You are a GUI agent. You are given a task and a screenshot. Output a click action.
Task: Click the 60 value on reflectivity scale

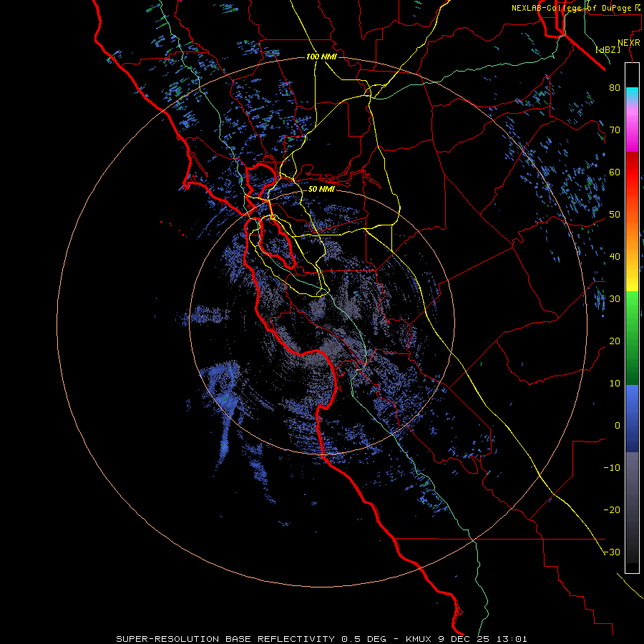pyautogui.click(x=615, y=172)
